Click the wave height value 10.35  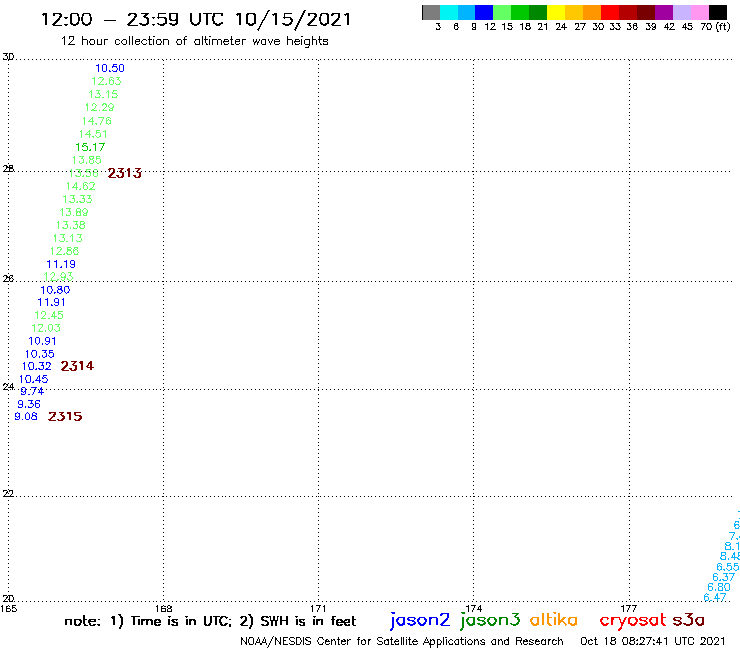40,354
